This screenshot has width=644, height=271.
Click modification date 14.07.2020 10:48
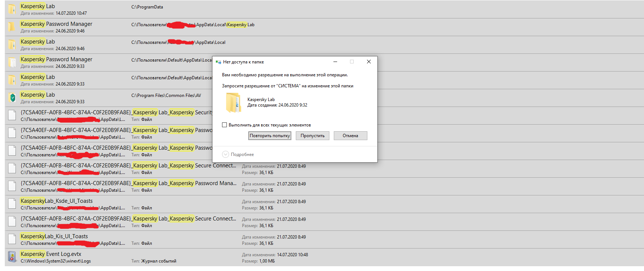[x=292, y=255]
